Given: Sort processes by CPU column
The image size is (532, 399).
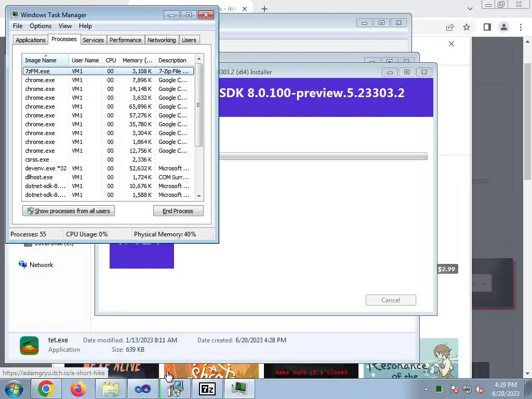Looking at the screenshot, I should click(x=111, y=60).
